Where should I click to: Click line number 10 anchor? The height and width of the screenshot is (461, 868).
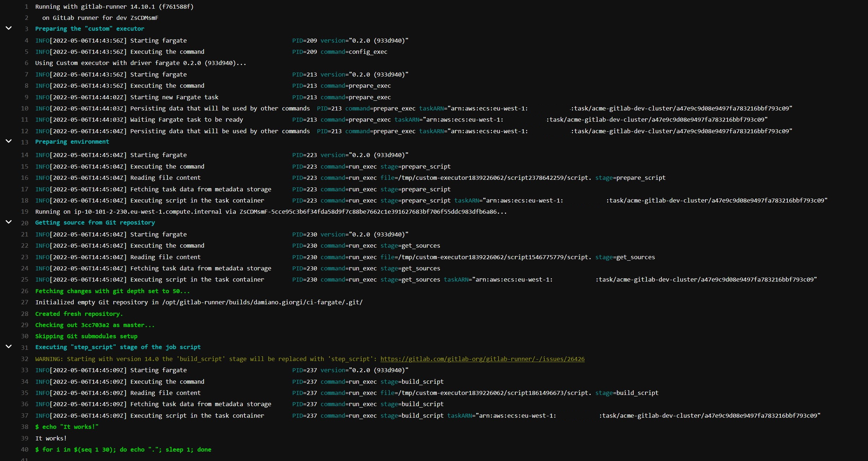coord(25,108)
